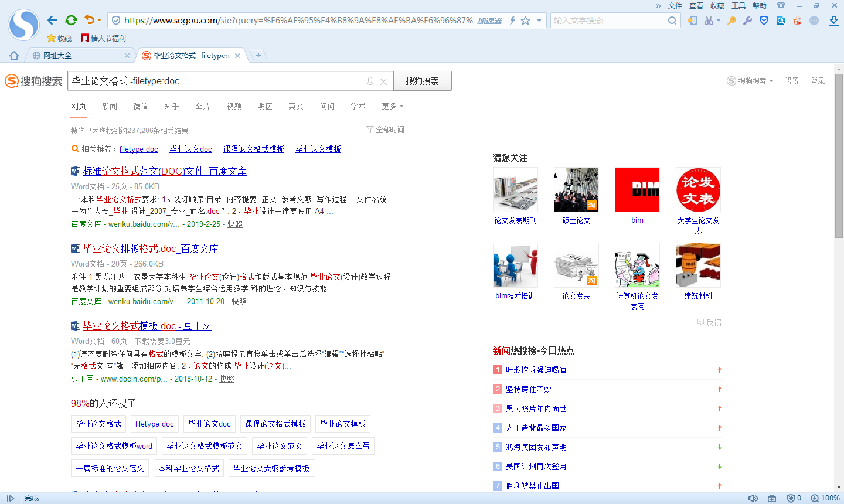Screen dimensions: 844x504
Task: Open 设置 at top right of page
Action: click(x=792, y=81)
